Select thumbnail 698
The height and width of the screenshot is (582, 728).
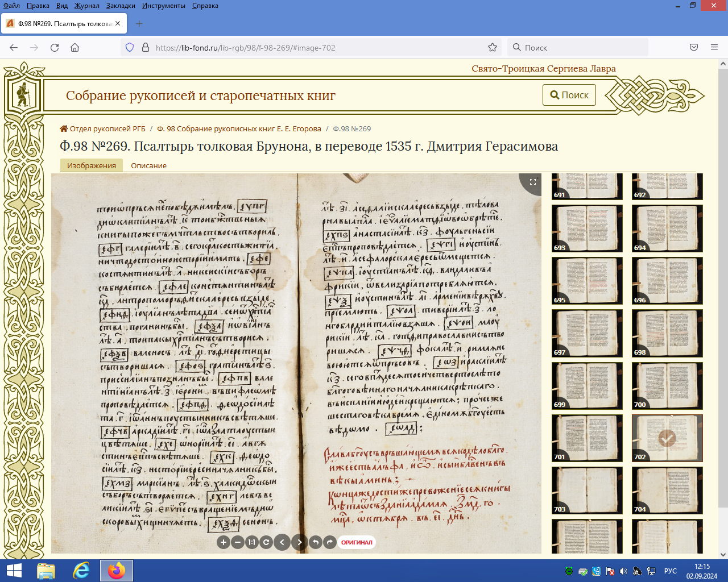coord(667,333)
